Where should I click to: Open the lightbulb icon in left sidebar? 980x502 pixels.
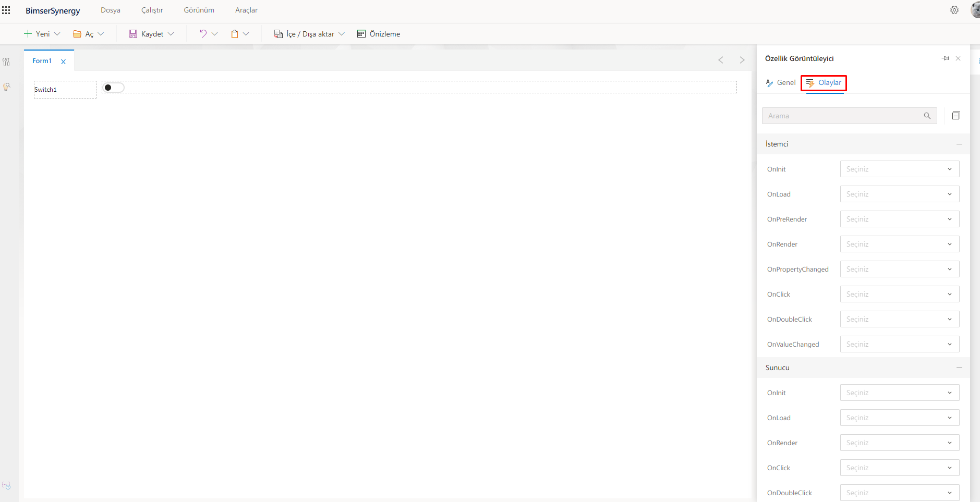pyautogui.click(x=6, y=87)
